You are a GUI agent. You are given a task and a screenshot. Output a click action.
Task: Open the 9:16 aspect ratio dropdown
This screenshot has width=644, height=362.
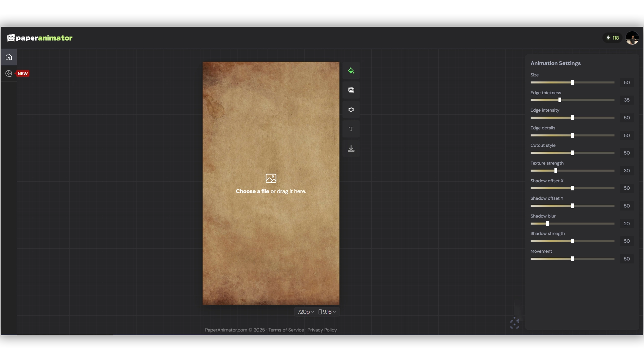pyautogui.click(x=327, y=312)
